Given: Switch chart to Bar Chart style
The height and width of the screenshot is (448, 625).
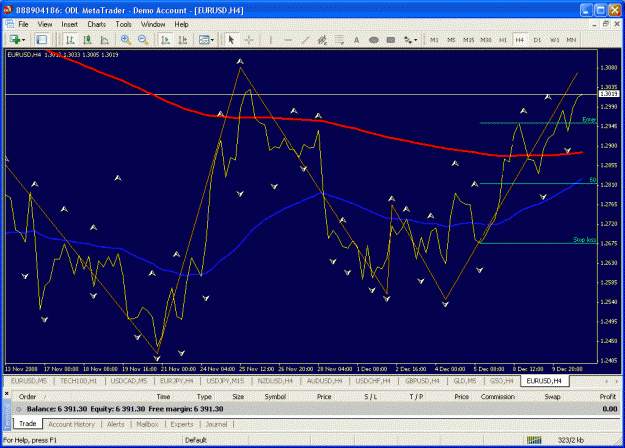Looking at the screenshot, I should (x=70, y=40).
